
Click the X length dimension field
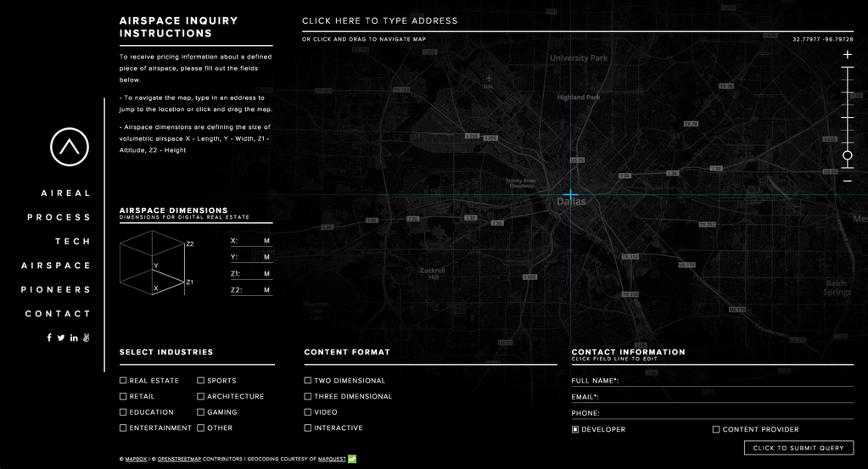pyautogui.click(x=251, y=241)
